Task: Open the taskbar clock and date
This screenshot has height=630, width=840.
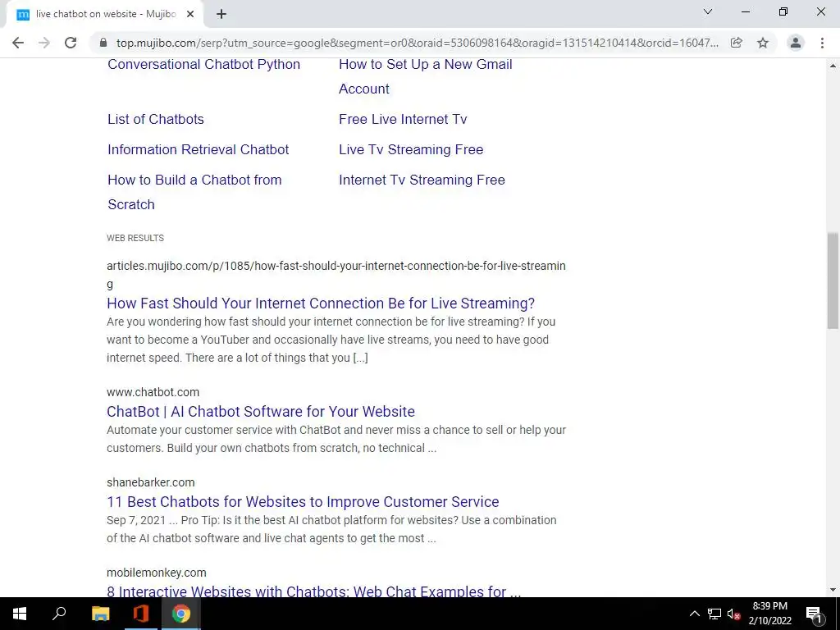Action: (x=769, y=614)
